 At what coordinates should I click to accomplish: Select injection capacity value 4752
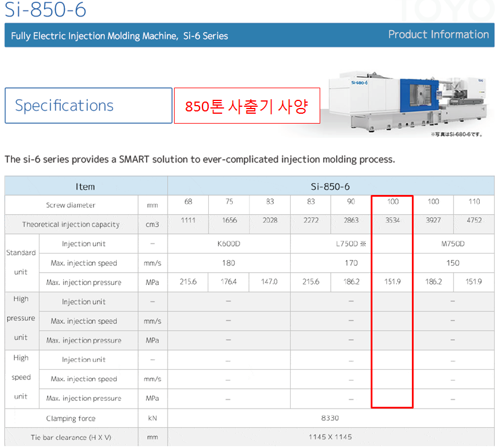[474, 220]
